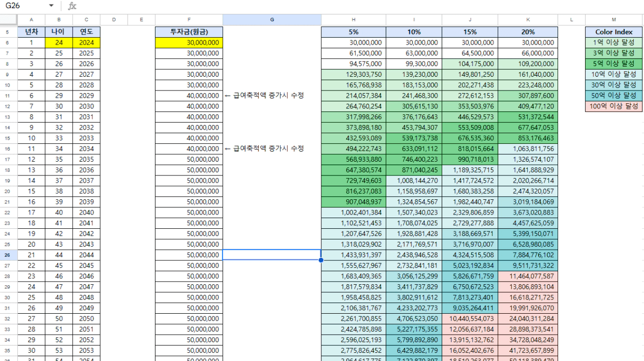644x361 pixels.
Task: Select cell with 66,000,000
Action: [528, 53]
